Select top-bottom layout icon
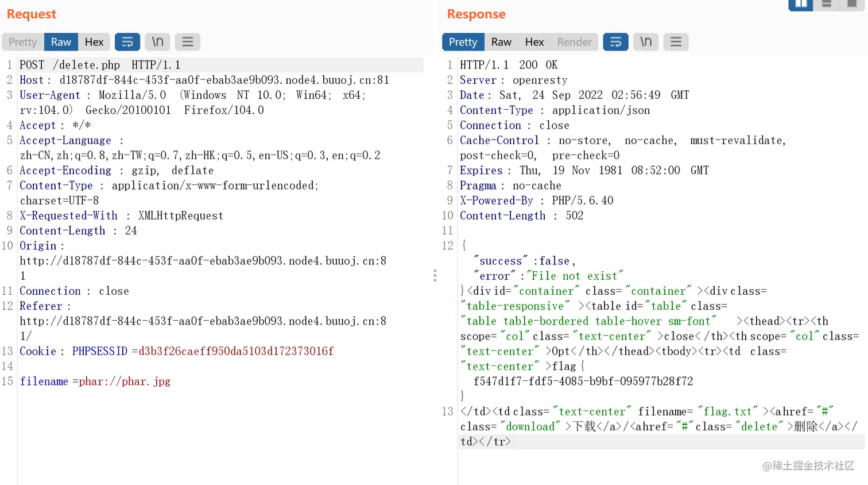The width and height of the screenshot is (868, 485). (827, 5)
